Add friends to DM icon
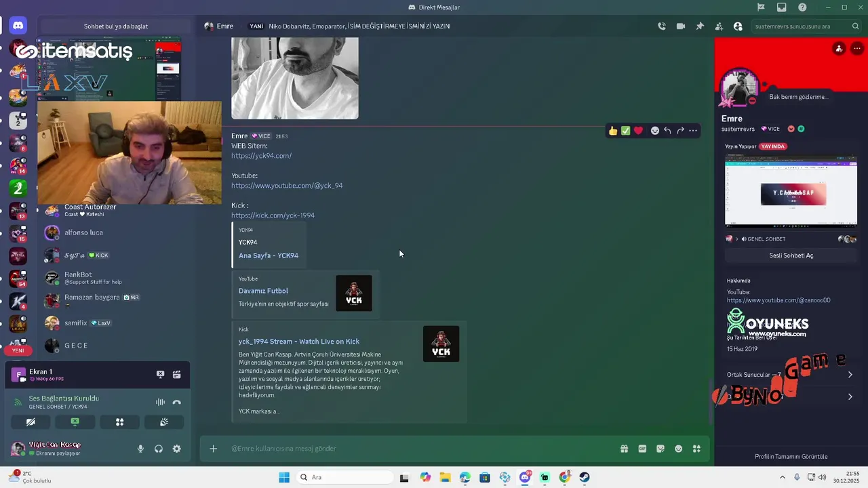 [719, 26]
